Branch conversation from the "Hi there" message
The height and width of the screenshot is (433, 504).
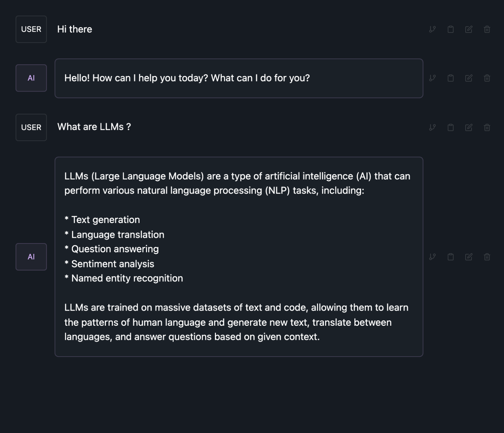pyautogui.click(x=432, y=29)
